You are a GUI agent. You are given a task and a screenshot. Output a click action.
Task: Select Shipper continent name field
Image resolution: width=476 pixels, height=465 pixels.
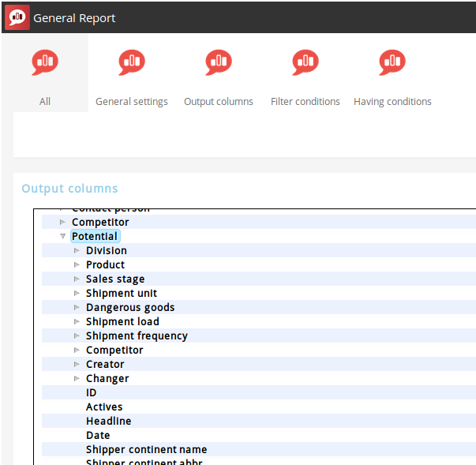click(x=146, y=449)
